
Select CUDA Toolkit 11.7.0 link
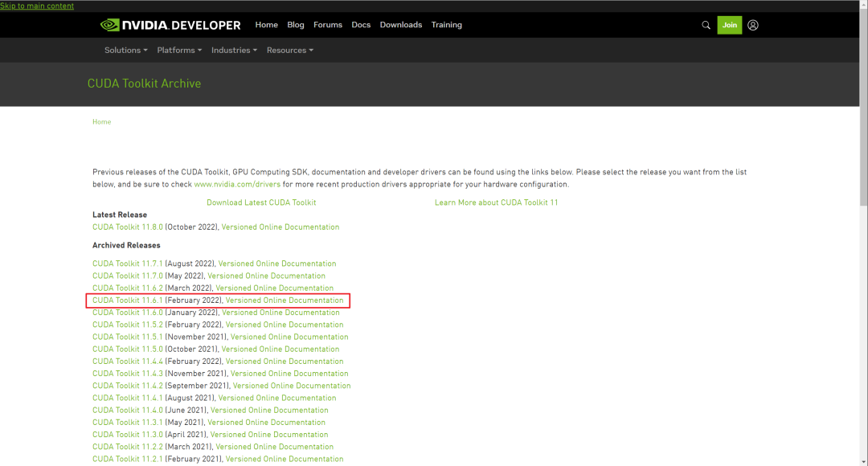pos(128,276)
